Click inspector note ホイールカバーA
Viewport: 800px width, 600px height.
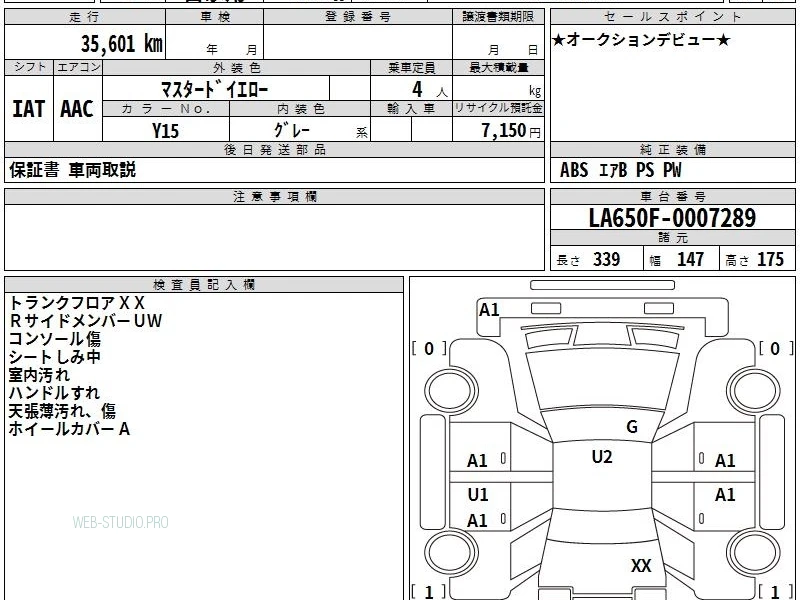pyautogui.click(x=69, y=429)
